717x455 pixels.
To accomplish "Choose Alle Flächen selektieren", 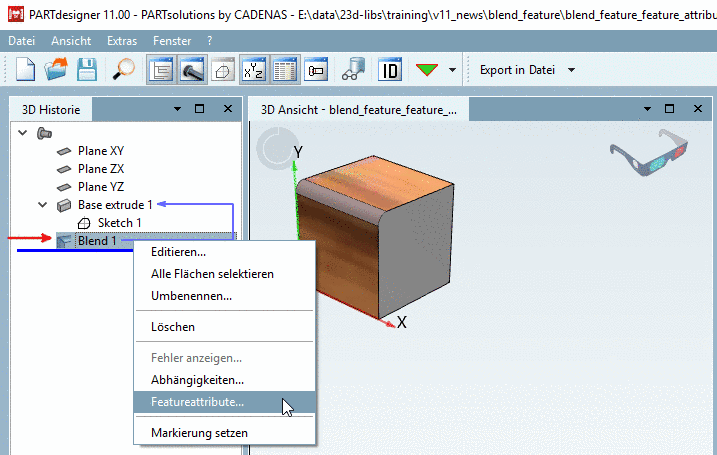I will pyautogui.click(x=225, y=274).
